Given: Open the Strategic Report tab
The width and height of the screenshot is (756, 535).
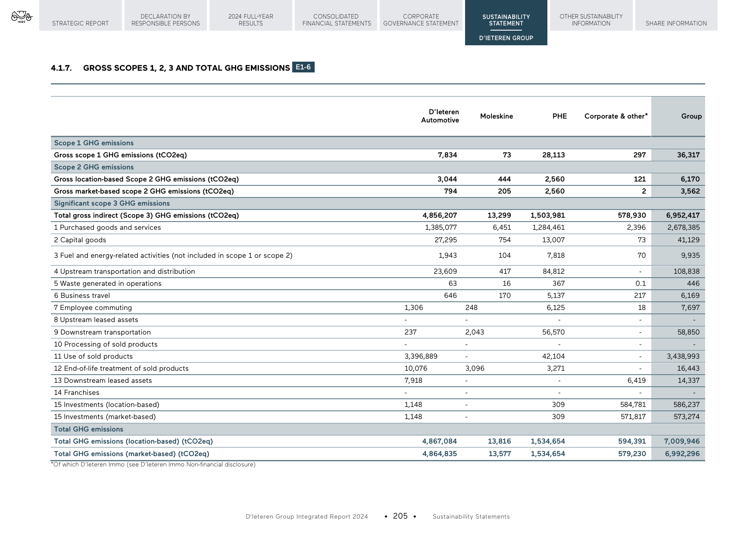Looking at the screenshot, I should point(80,16).
